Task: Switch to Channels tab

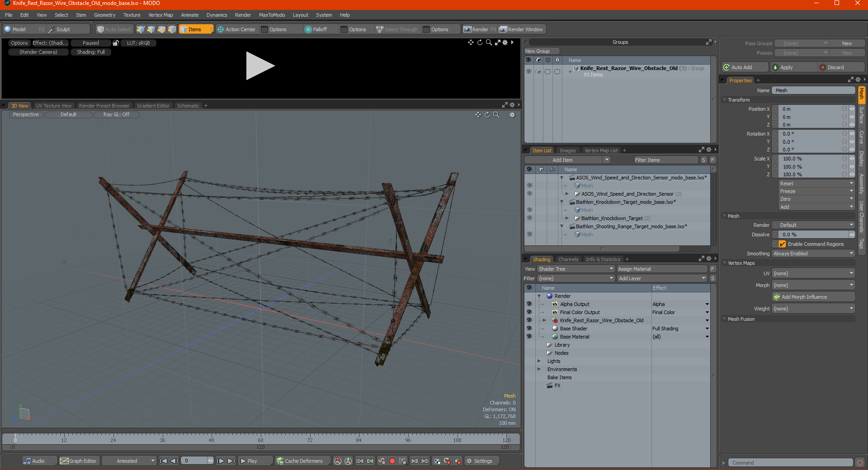Action: [x=568, y=259]
